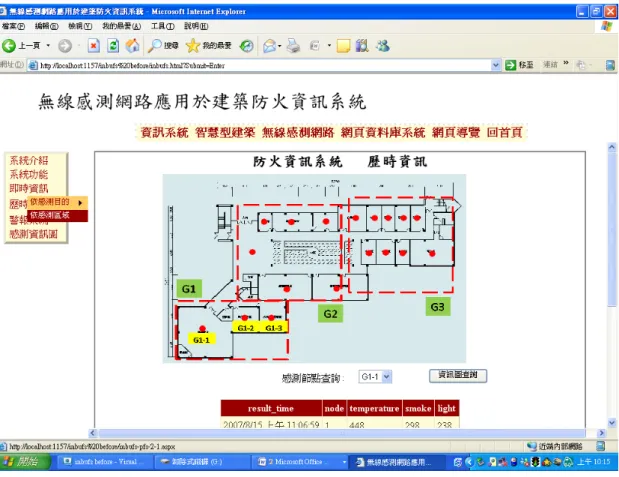Click the yellow G1-1 sensor label
619x477 pixels.
tap(202, 340)
